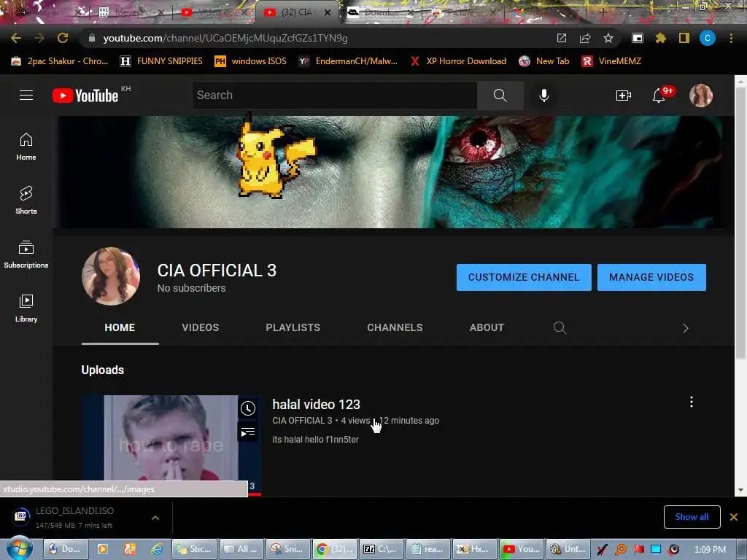
Task: Click the CIA OFFICIAL 3 link under video title
Action: tap(302, 421)
